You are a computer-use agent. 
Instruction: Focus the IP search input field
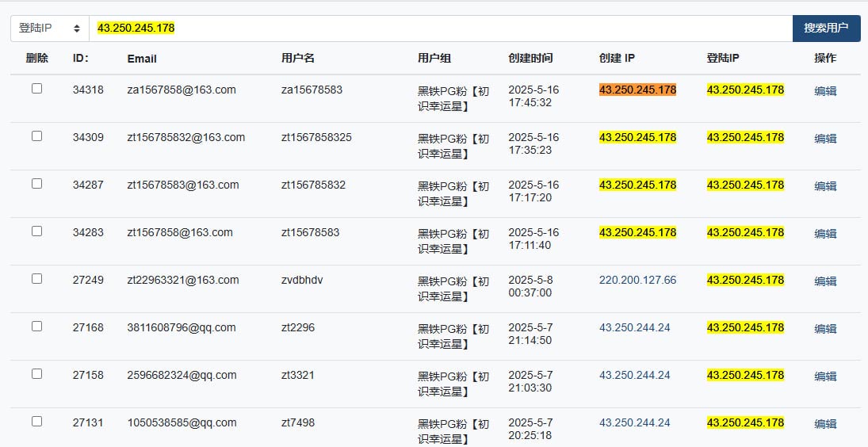(x=441, y=29)
